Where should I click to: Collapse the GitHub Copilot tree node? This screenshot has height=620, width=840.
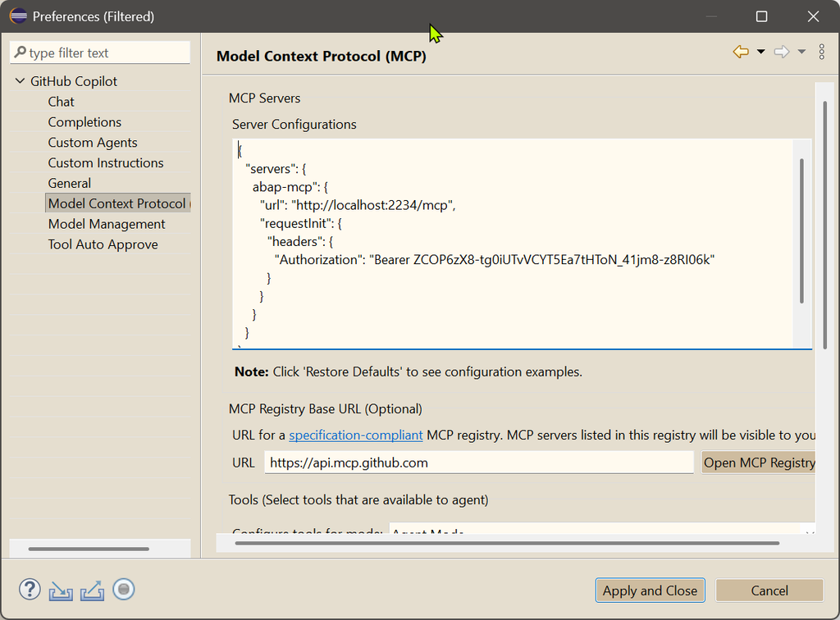[x=20, y=81]
